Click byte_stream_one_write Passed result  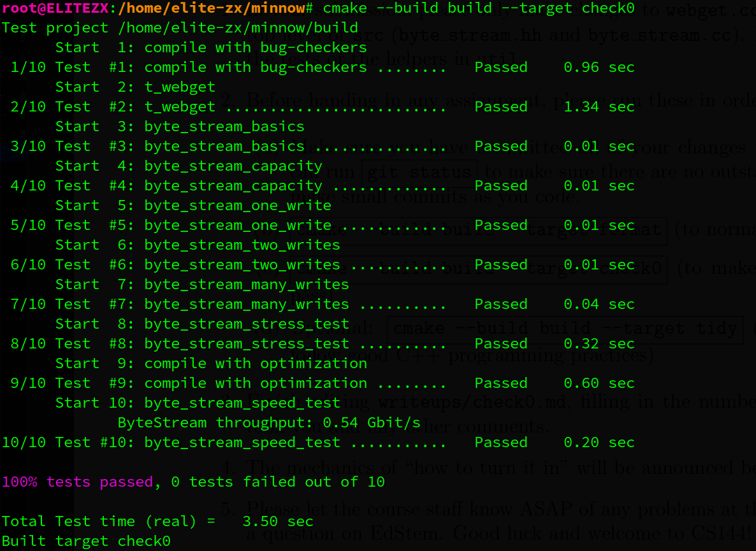501,225
